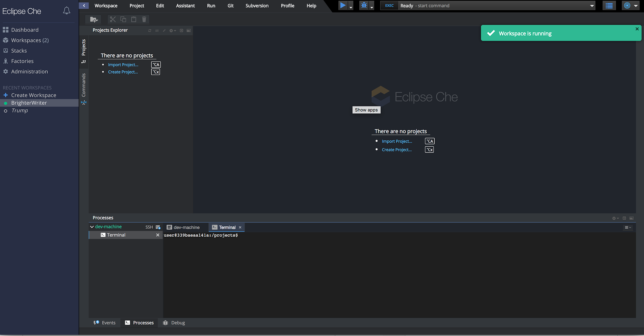Switch to the Debug bottom tab
This screenshot has width=644, height=336.
click(174, 323)
